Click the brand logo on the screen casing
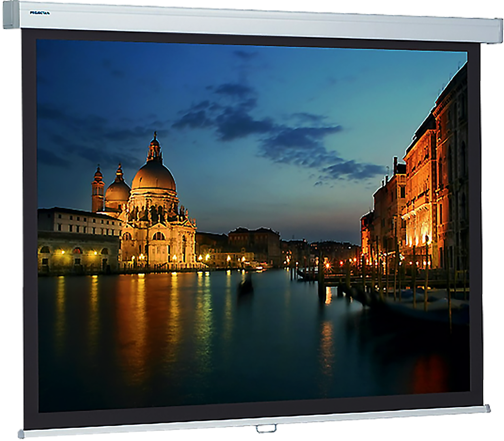This screenshot has width=504, height=441. tap(40, 13)
